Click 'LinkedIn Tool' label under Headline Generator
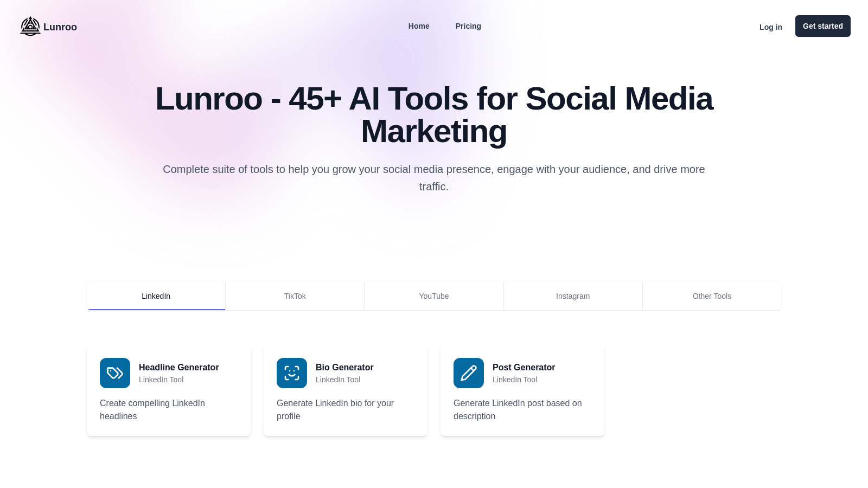 (161, 380)
